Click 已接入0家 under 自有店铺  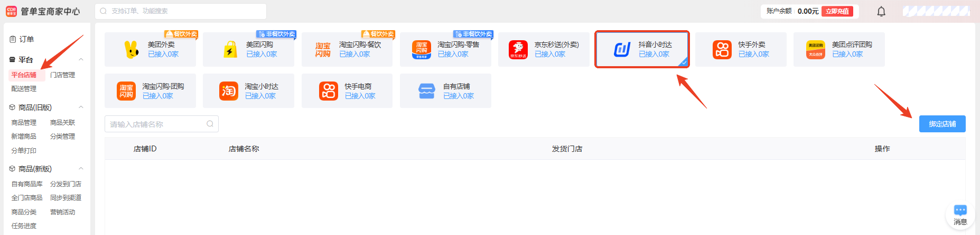pyautogui.click(x=459, y=96)
